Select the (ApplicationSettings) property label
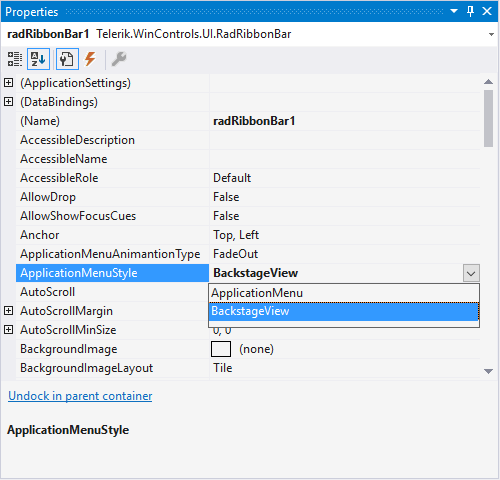The width and height of the screenshot is (500, 480). 75,83
